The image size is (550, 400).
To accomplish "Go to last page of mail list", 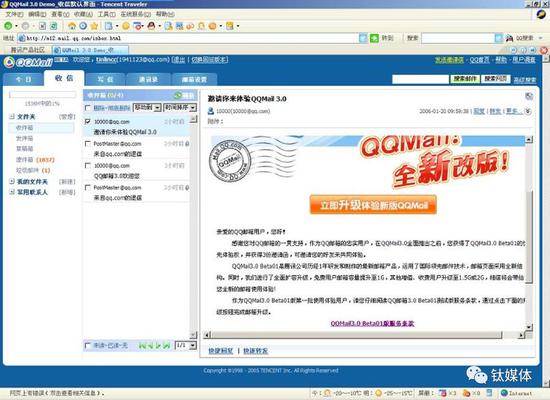I will click(167, 346).
